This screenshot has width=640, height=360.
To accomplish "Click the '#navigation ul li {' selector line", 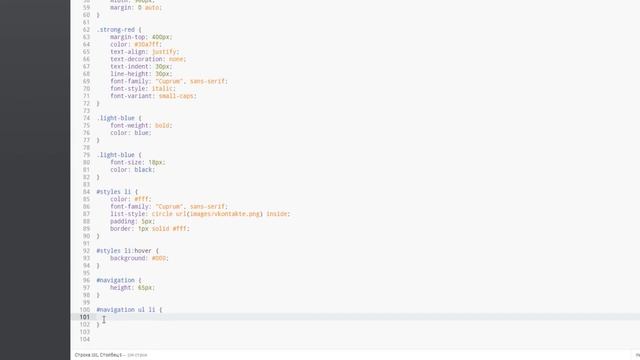I will (x=129, y=310).
